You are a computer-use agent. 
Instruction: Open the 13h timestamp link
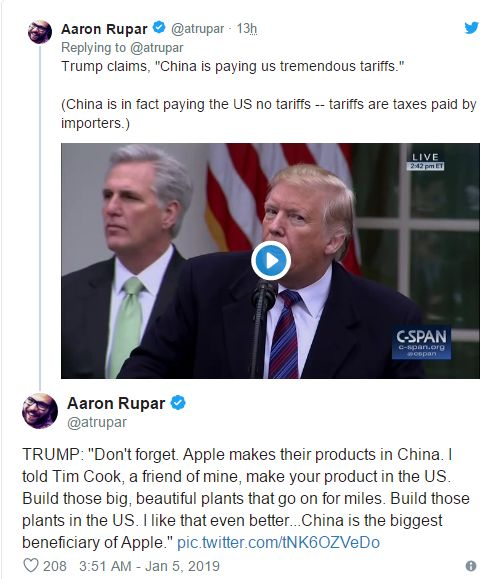click(x=247, y=28)
